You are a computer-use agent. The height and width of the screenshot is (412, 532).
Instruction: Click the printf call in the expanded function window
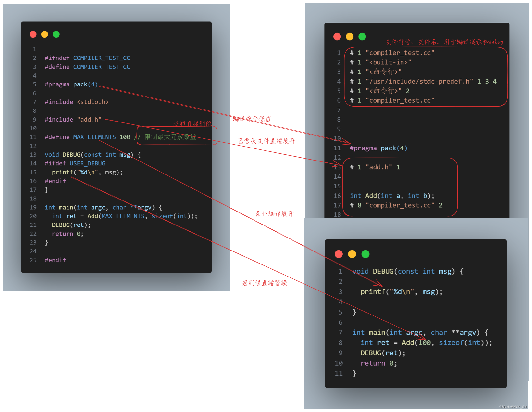point(402,292)
